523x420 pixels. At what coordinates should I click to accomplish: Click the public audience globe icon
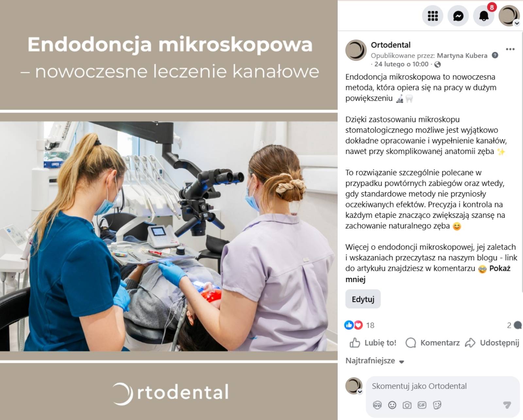437,64
